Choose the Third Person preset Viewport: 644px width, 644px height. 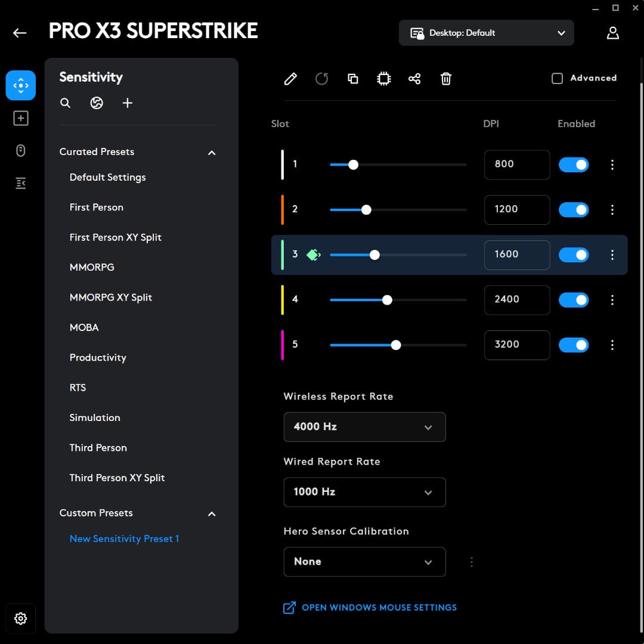pyautogui.click(x=98, y=447)
